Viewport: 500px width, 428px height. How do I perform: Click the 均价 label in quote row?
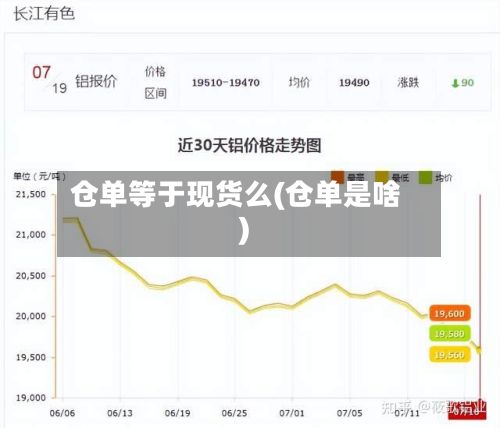tap(299, 82)
